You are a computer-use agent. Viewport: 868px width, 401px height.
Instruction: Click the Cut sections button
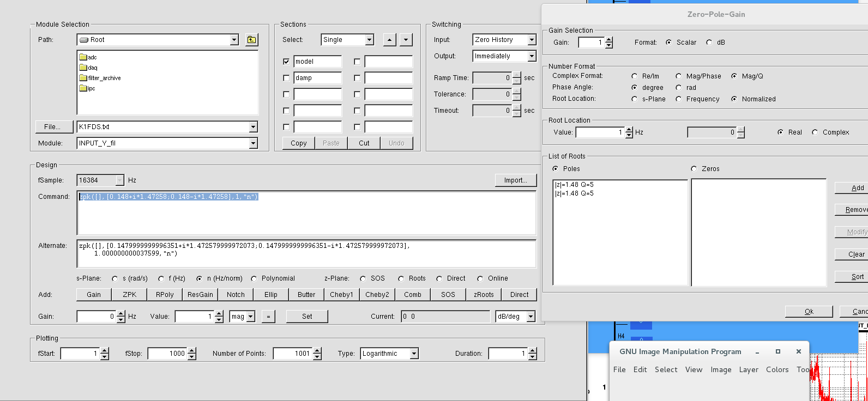coord(364,143)
